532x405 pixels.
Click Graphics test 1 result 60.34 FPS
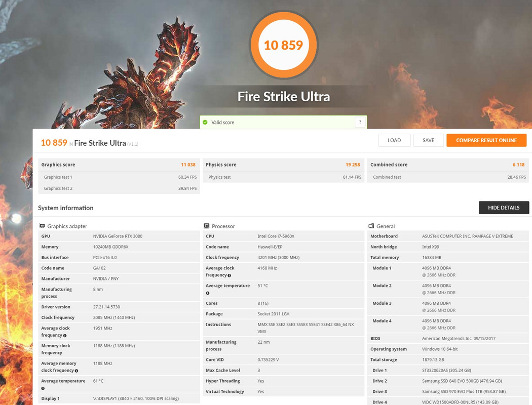tap(187, 177)
